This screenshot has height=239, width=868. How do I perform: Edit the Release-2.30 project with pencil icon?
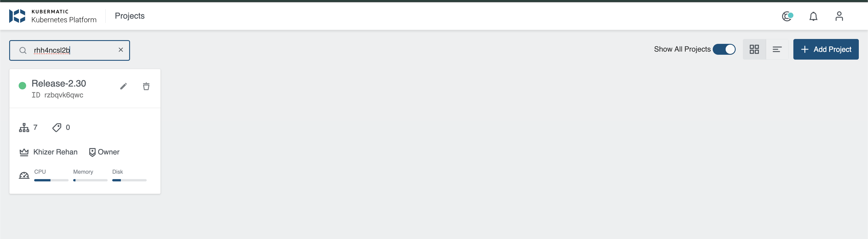[x=123, y=87]
